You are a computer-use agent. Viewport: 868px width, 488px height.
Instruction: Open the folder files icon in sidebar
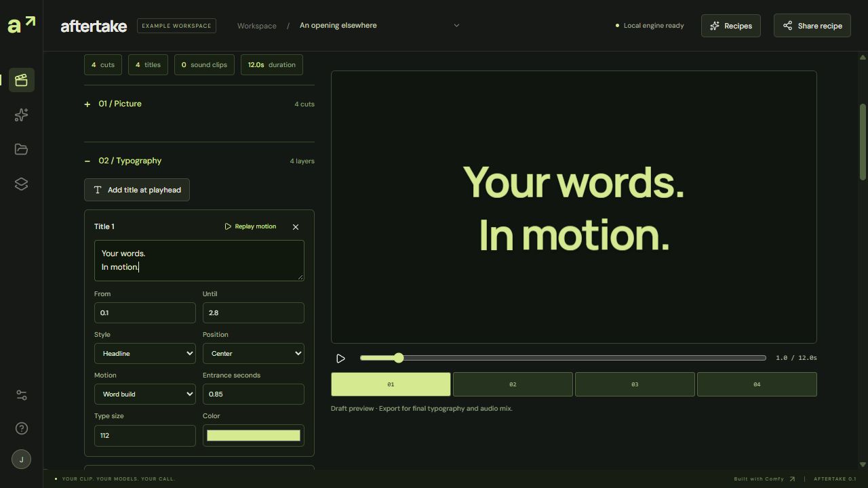21,149
